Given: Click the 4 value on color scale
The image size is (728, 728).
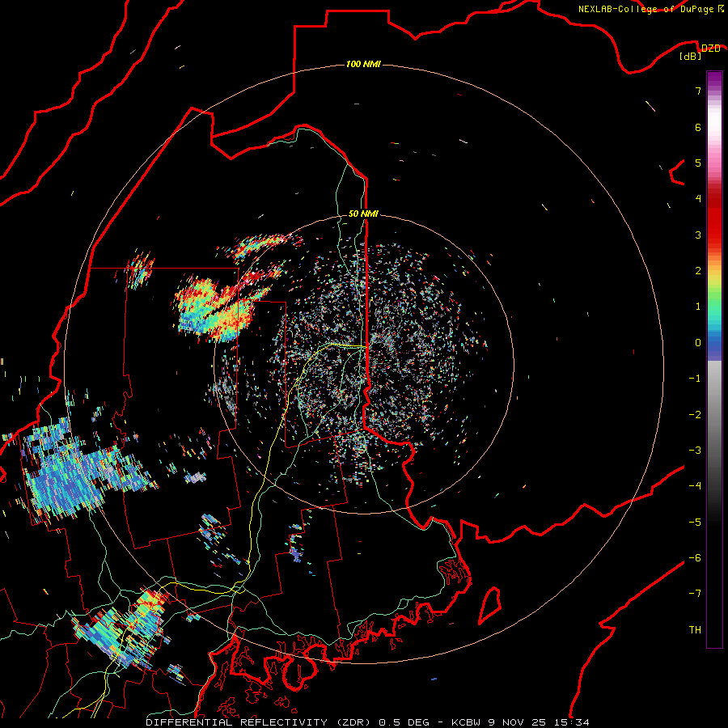Looking at the screenshot, I should 698,199.
